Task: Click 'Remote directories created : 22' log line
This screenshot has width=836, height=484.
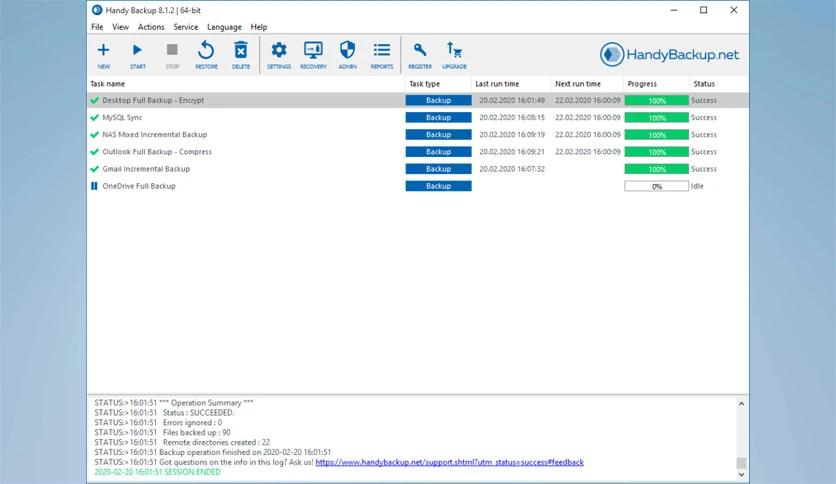Action: (x=182, y=442)
